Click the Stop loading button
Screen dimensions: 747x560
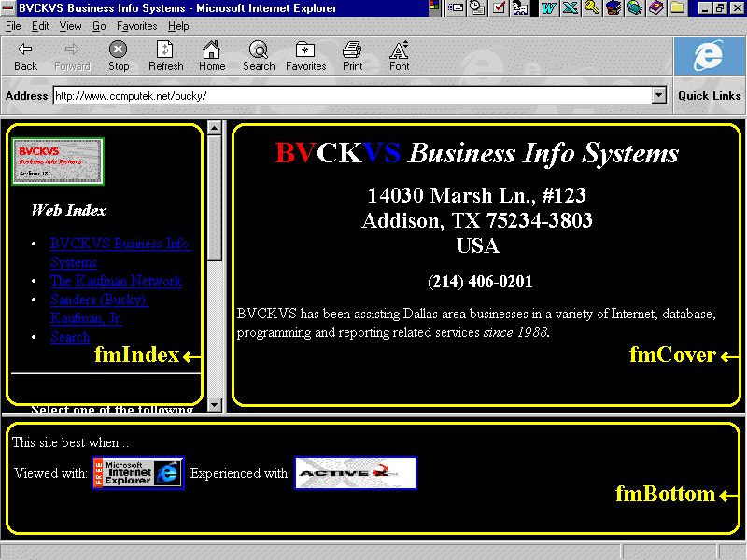(119, 56)
